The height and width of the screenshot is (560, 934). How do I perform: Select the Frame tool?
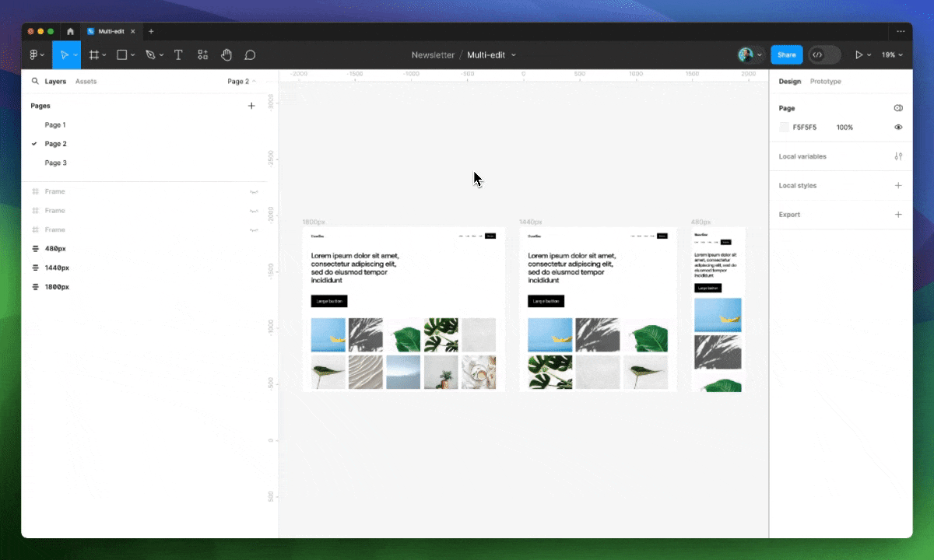pyautogui.click(x=94, y=55)
